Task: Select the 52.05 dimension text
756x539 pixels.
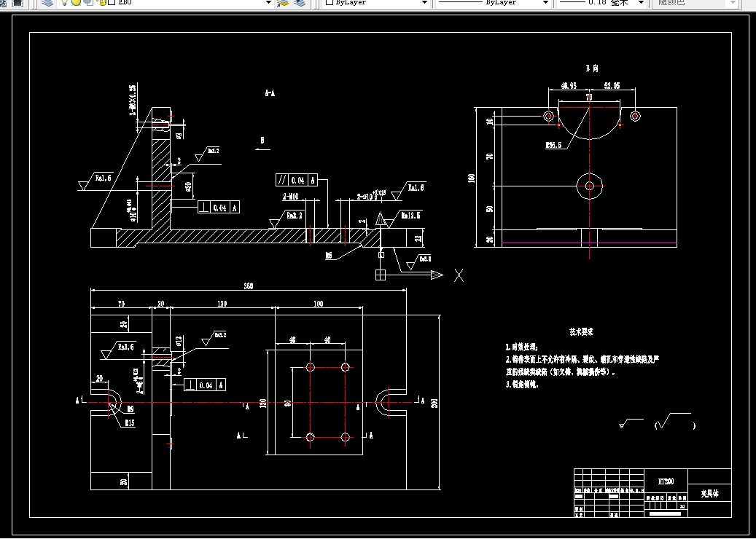Action: [x=612, y=86]
